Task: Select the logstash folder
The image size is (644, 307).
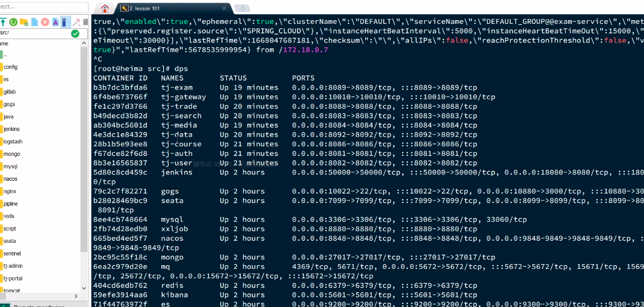Action: 12,142
